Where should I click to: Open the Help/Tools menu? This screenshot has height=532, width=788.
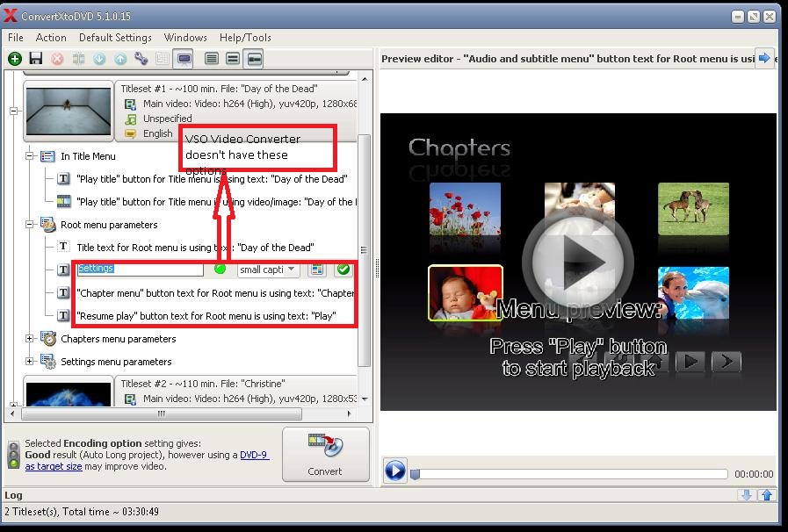tap(245, 38)
